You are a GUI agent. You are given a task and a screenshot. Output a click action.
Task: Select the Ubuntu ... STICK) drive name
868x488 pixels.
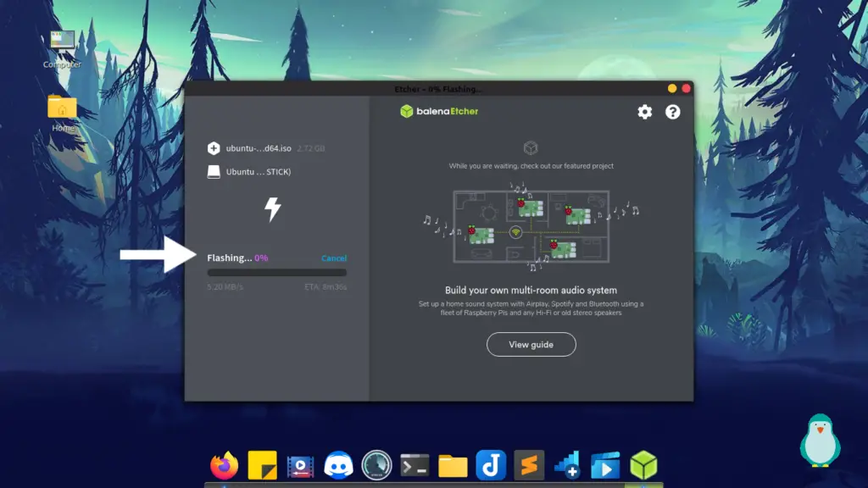click(x=259, y=171)
